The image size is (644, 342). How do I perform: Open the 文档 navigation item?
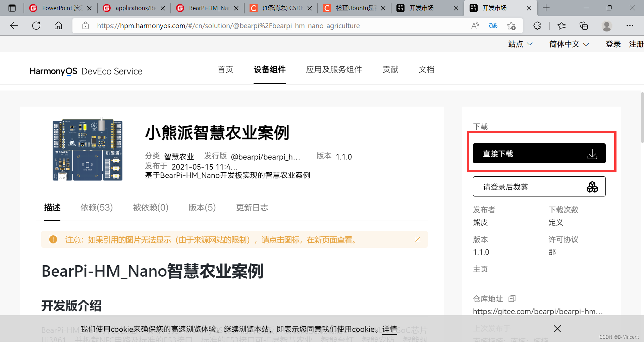coord(427,69)
